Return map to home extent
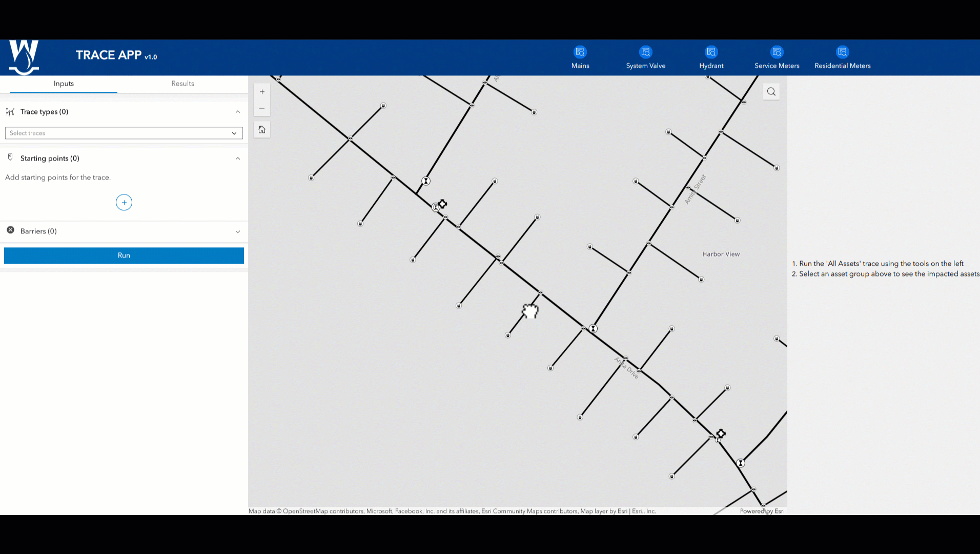980x554 pixels. click(262, 130)
